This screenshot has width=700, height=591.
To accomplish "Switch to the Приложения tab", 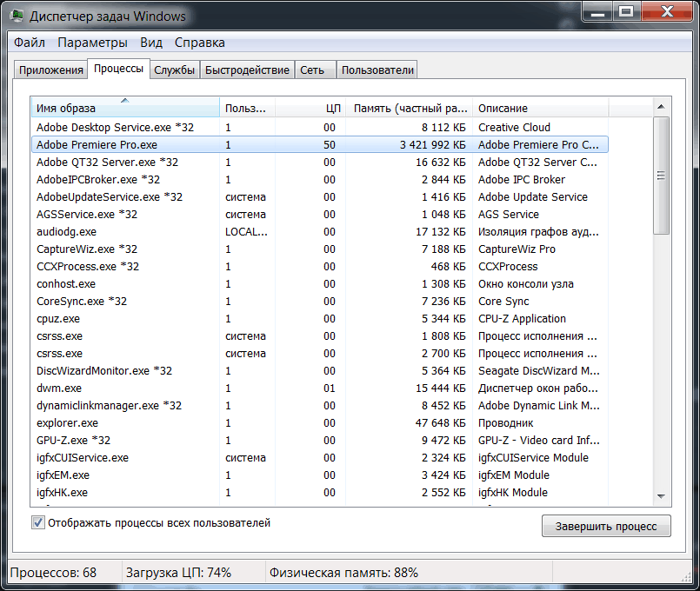I will click(x=51, y=70).
